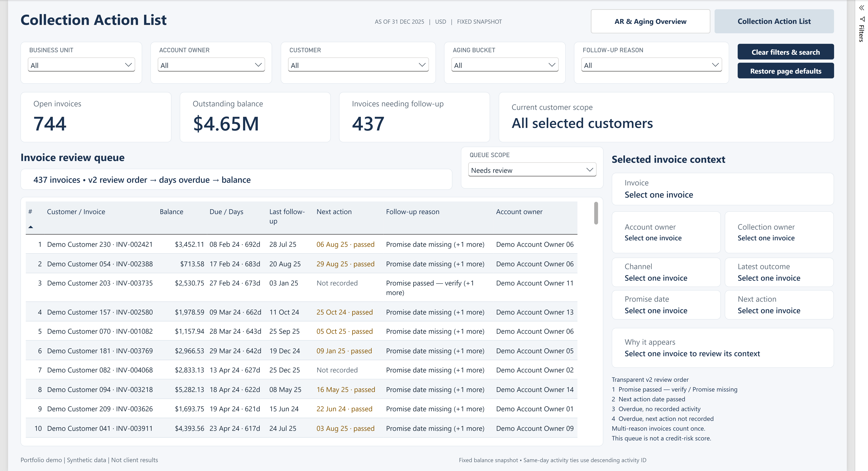This screenshot has width=868, height=471.
Task: Click the Filters funnel icon
Action: coord(862,19)
